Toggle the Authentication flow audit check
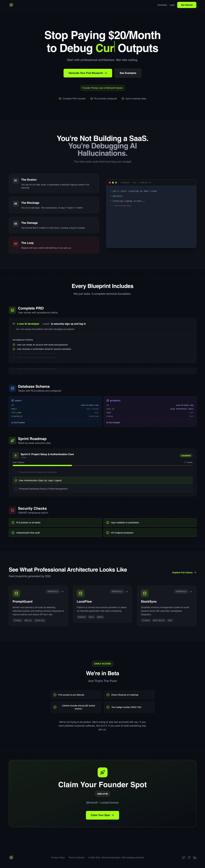This screenshot has width=205, height=868. (x=13, y=533)
